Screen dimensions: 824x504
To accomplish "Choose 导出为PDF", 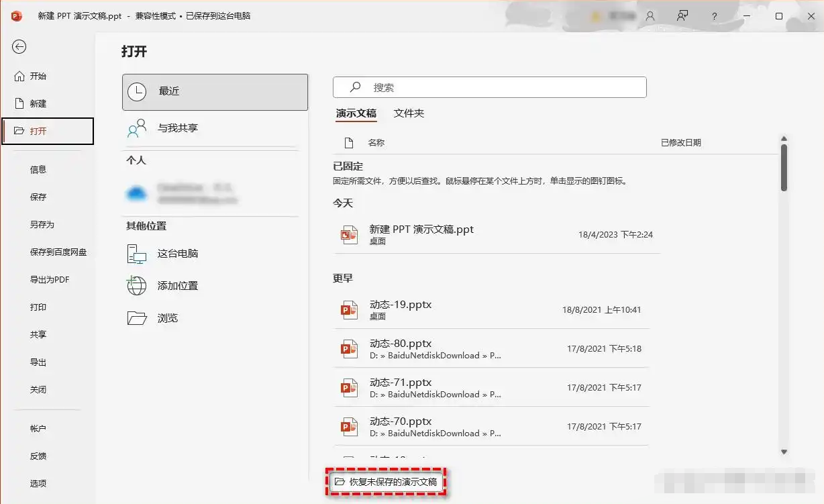I will click(x=50, y=280).
